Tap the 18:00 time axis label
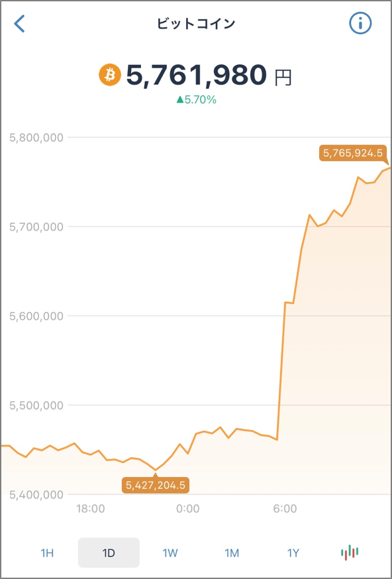 (x=91, y=509)
